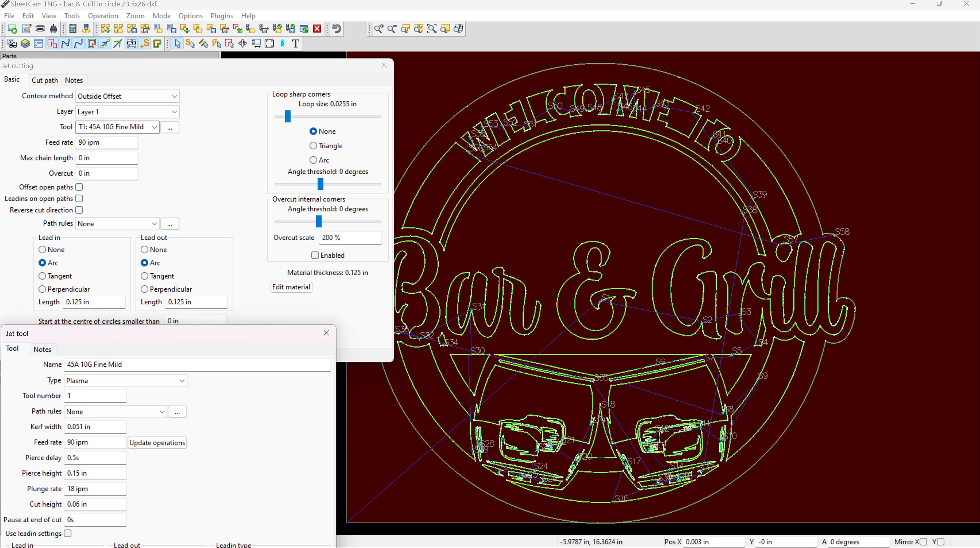Select Tangent as the Lead in type
Viewport: 980px width, 548px height.
coord(42,276)
